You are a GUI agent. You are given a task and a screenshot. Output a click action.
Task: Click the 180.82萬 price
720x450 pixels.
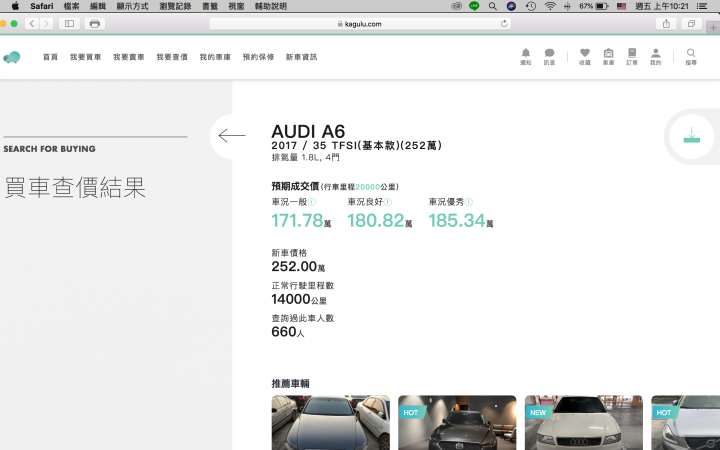coord(379,220)
